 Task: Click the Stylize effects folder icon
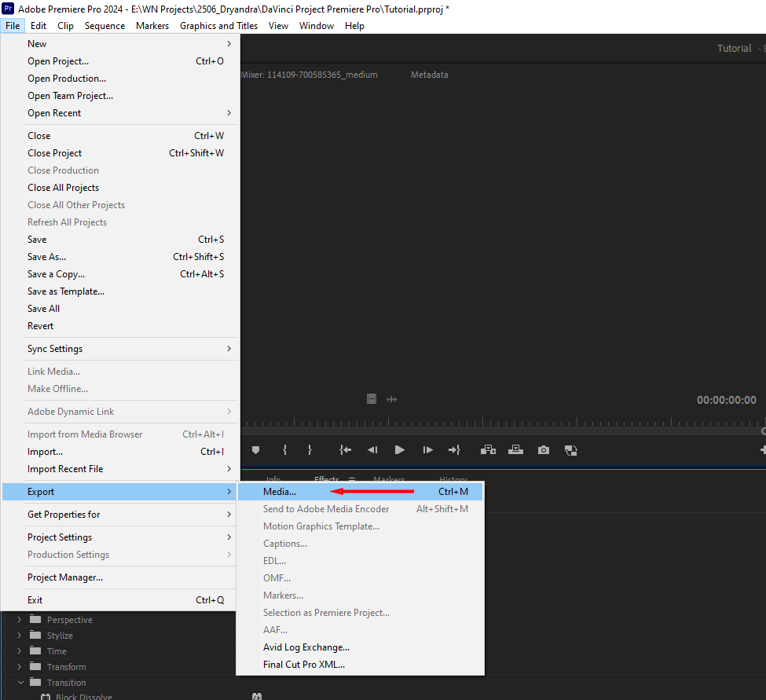coord(35,635)
